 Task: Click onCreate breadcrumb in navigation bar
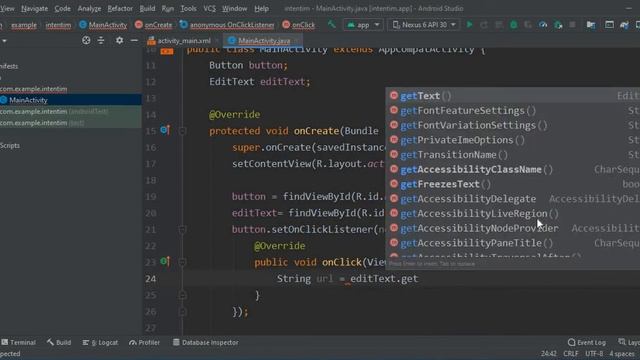pos(153,25)
